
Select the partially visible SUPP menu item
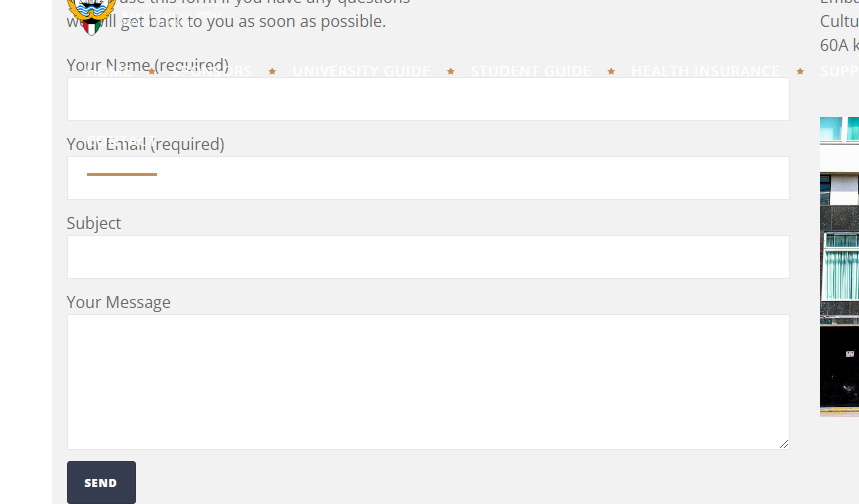tap(839, 71)
